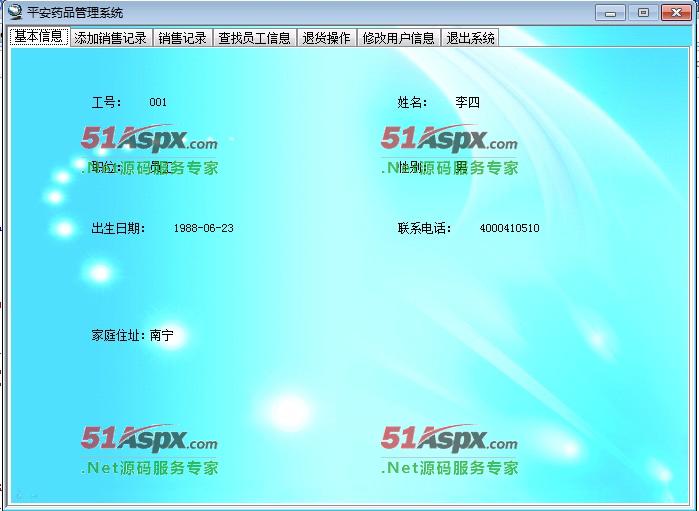The height and width of the screenshot is (511, 699).
Task: Switch to the 添加销售记录 tab
Action: pos(111,38)
